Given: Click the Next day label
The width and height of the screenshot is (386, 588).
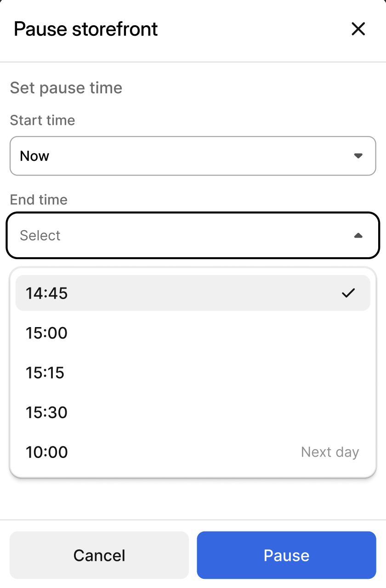Looking at the screenshot, I should click(329, 452).
